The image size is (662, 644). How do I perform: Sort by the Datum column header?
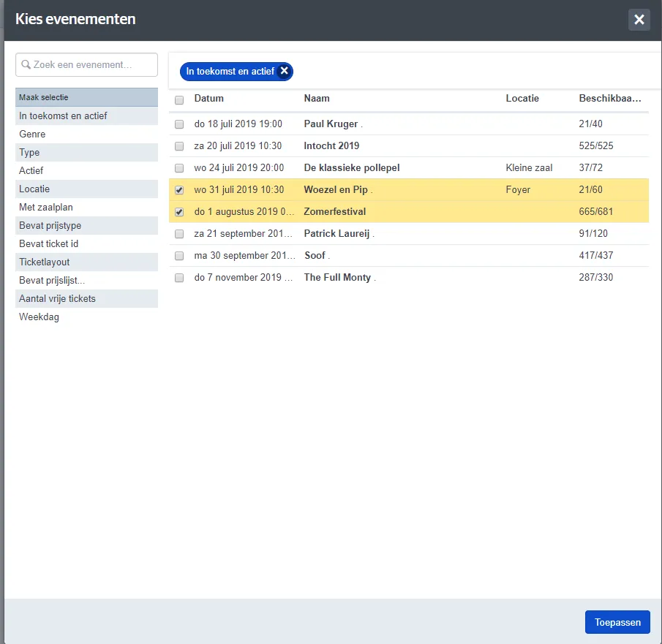tap(209, 99)
